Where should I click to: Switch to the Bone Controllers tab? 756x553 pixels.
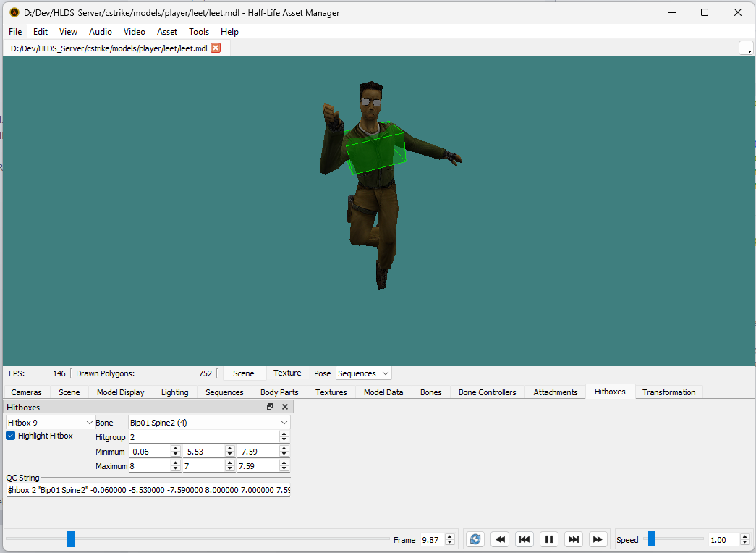(487, 392)
